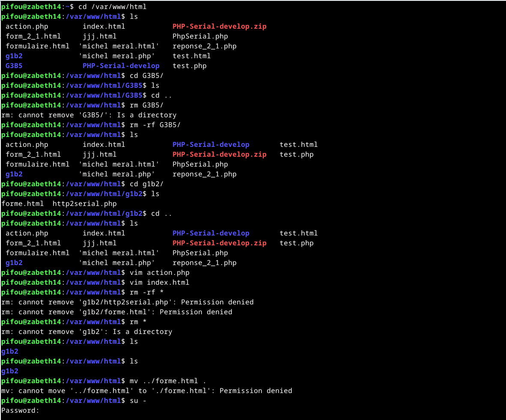
Task: Click the 'rm -rf G3B5/' command
Action: 155,125
